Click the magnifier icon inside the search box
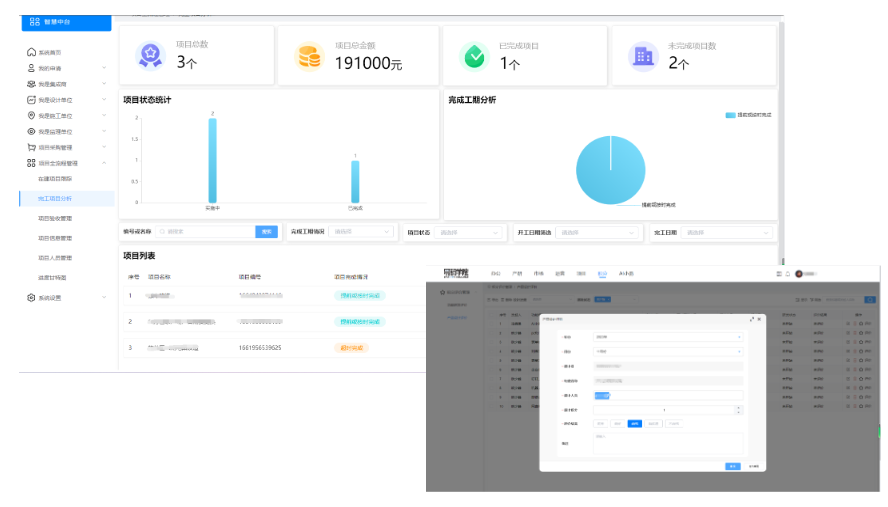Screen dimensions: 888x507 click(x=163, y=232)
